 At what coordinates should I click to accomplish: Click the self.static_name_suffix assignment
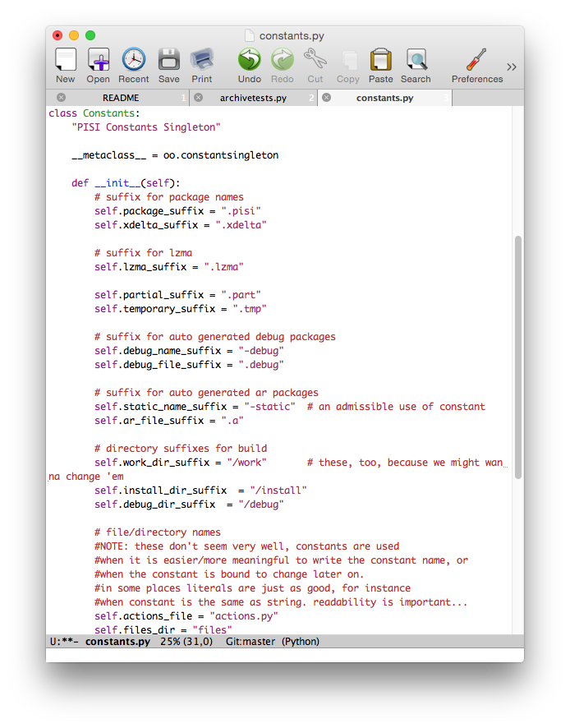pos(195,406)
